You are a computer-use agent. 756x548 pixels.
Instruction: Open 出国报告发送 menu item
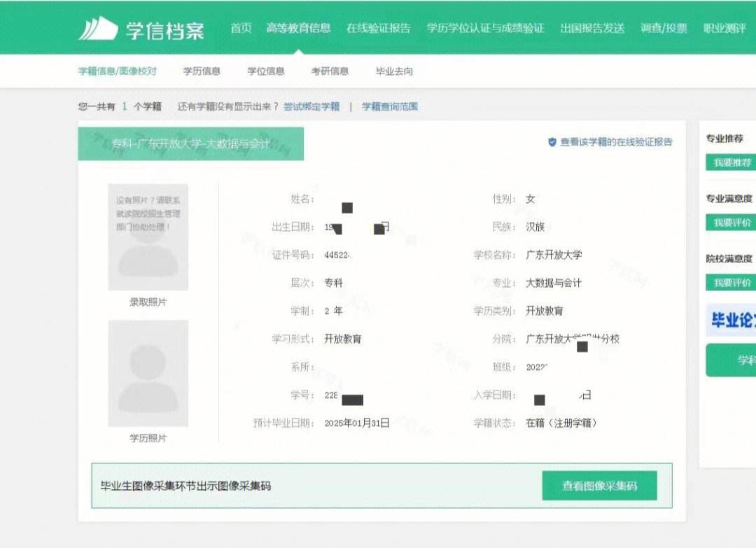tap(592, 28)
